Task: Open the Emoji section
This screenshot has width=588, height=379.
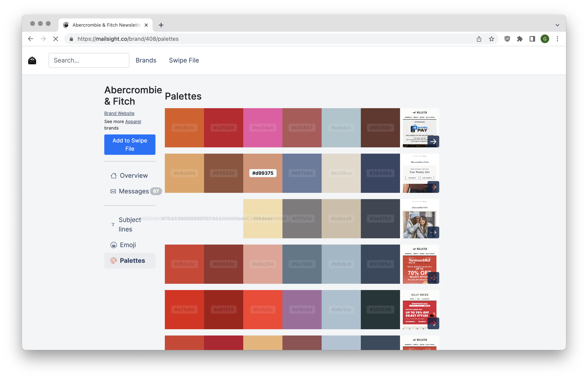Action: (130, 245)
